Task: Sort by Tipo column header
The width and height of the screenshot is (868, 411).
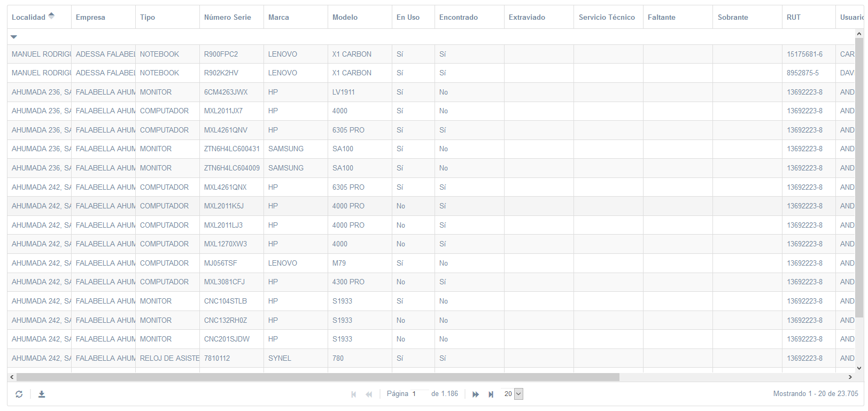Action: click(167, 17)
